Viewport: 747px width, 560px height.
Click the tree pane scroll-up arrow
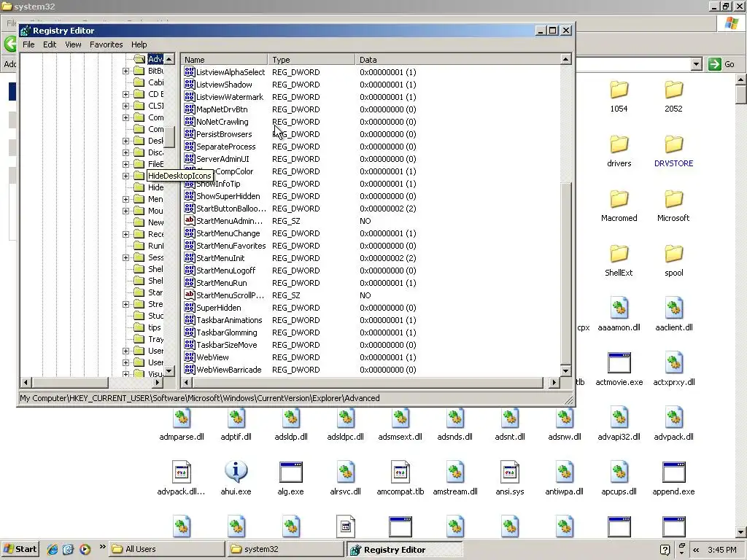point(169,59)
